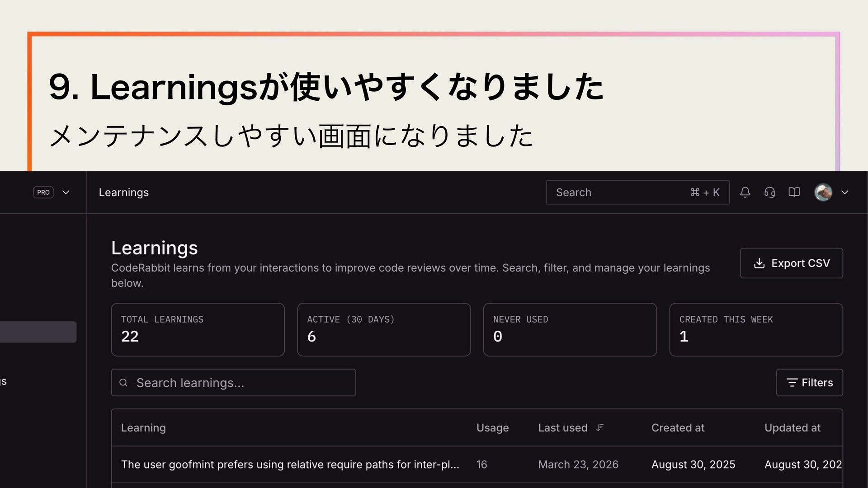The width and height of the screenshot is (868, 488).
Task: Select the Total Learnings stat card
Action: (x=198, y=329)
